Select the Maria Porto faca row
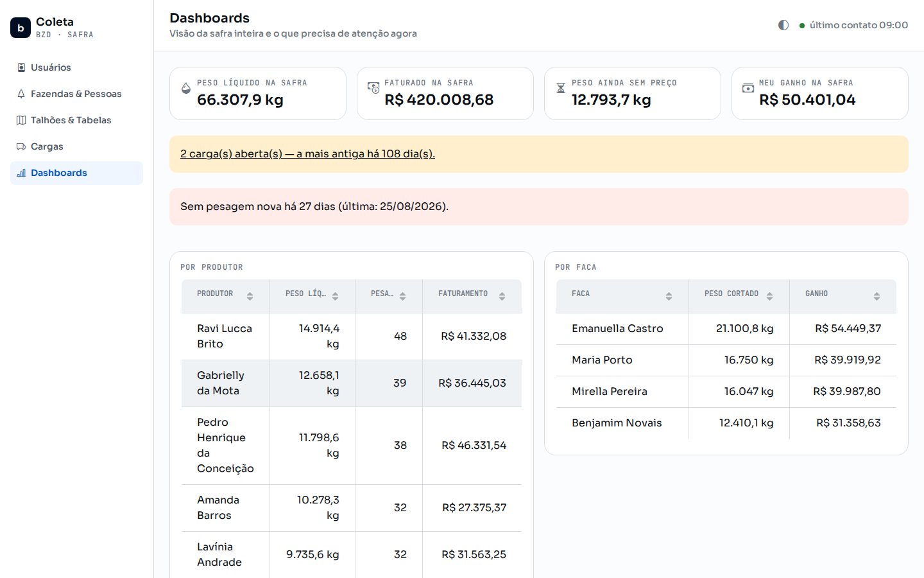This screenshot has width=924, height=578. coord(726,360)
